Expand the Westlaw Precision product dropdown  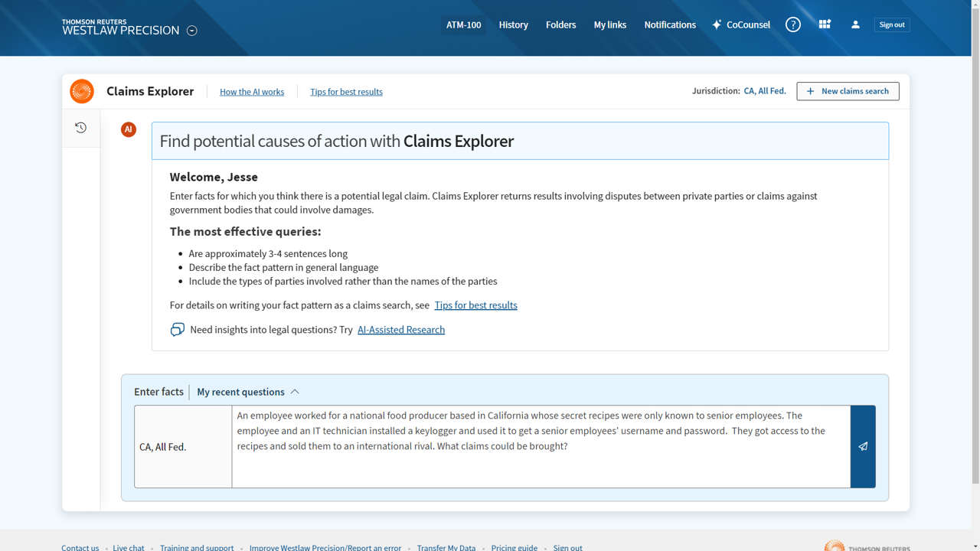[192, 31]
